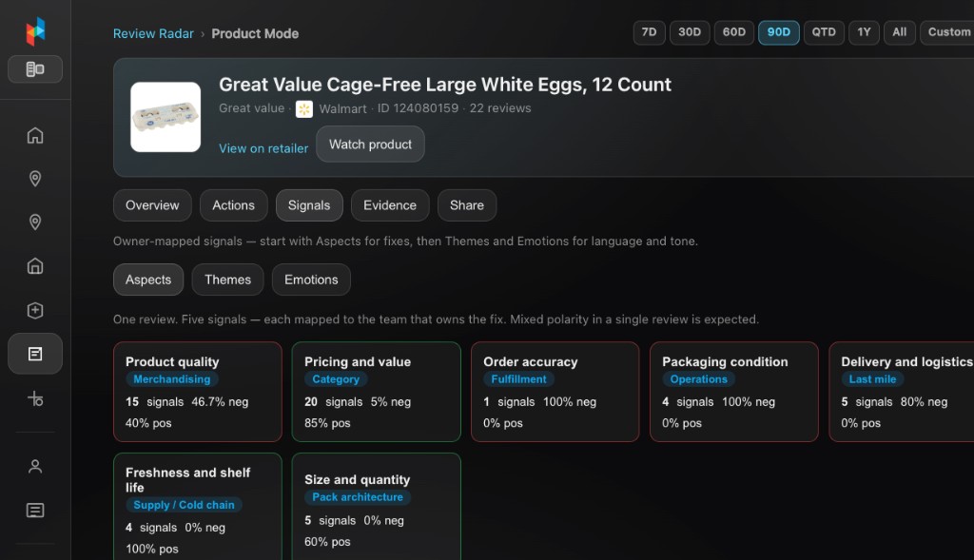
Task: Click the 46.7% neg value
Action: tap(220, 402)
